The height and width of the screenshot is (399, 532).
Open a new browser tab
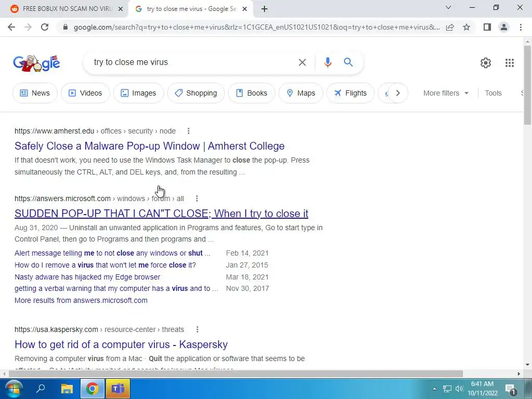[x=264, y=9]
